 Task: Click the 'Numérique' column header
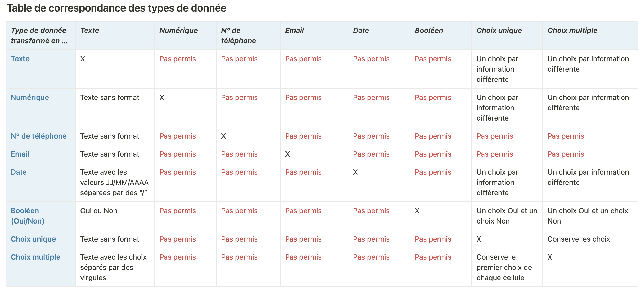(x=178, y=30)
